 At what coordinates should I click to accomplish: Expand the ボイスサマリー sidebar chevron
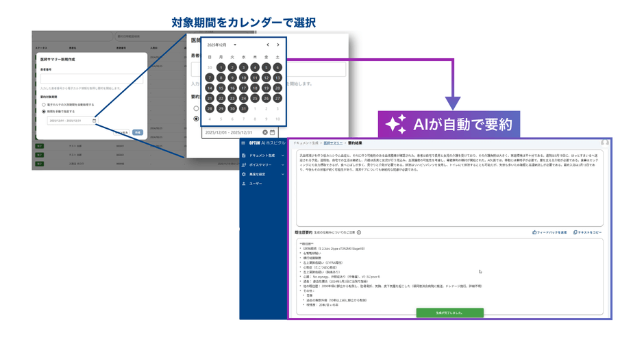pos(282,165)
